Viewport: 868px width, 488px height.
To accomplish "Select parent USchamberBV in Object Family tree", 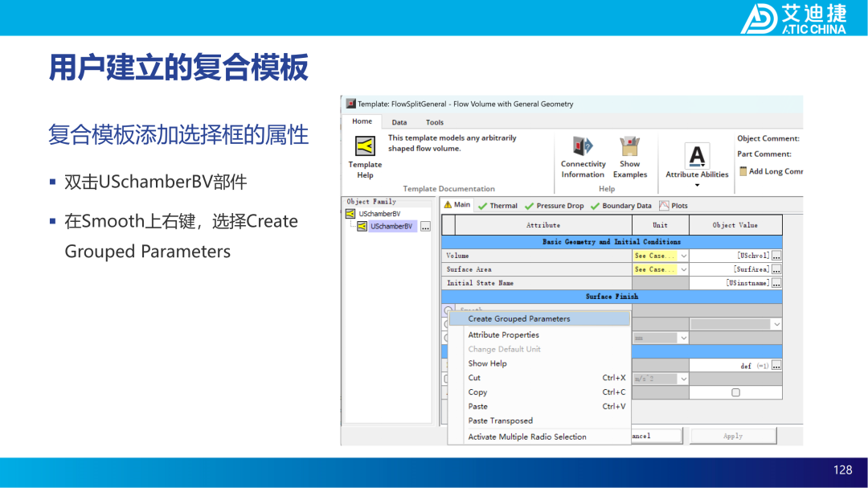I will click(x=379, y=214).
